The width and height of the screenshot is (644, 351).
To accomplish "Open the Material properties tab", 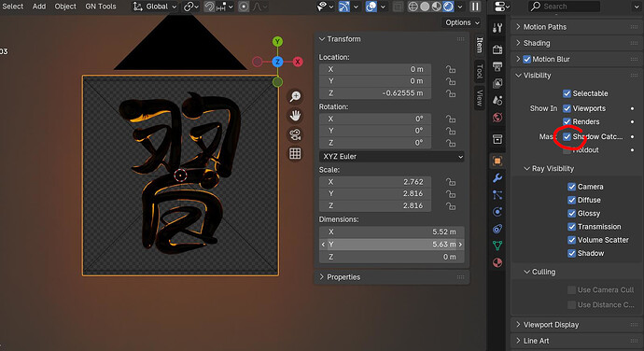I will [497, 262].
